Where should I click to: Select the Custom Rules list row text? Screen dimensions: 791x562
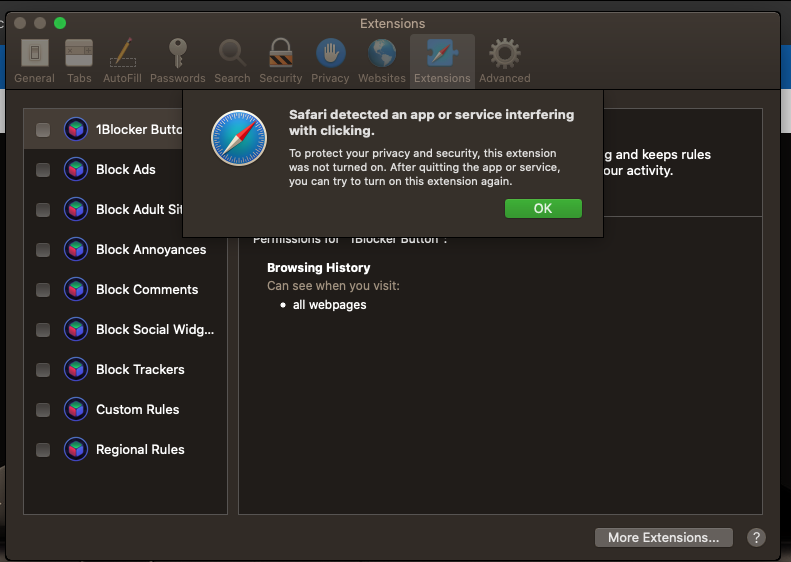point(137,410)
